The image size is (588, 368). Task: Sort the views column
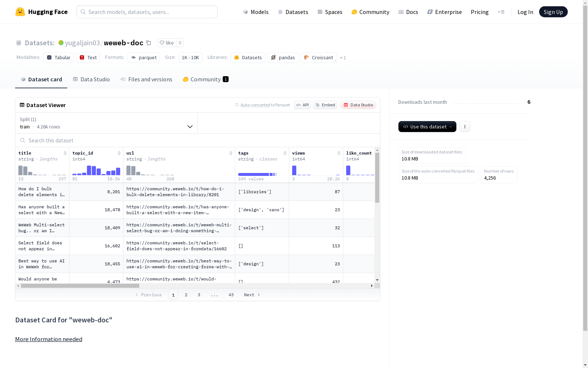point(339,153)
